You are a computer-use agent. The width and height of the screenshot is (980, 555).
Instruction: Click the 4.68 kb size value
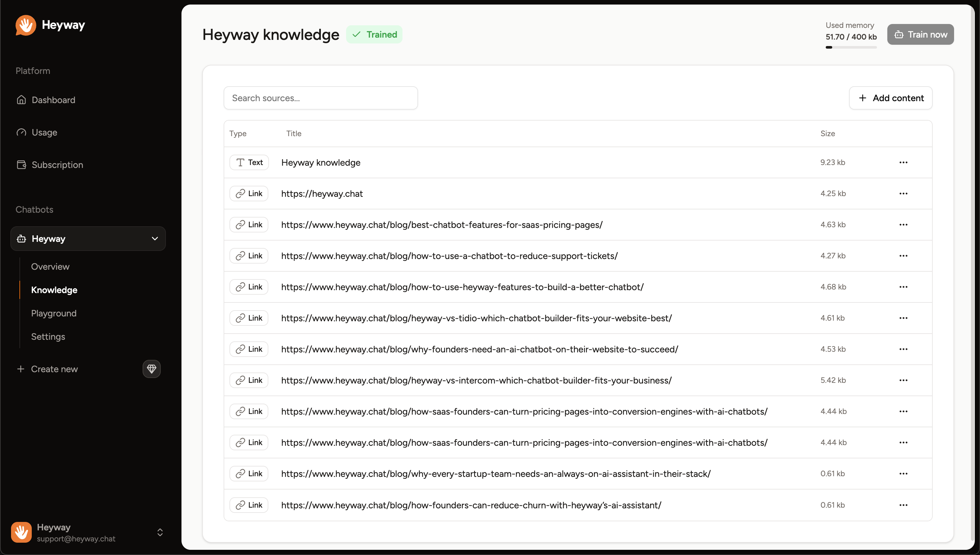(x=833, y=287)
